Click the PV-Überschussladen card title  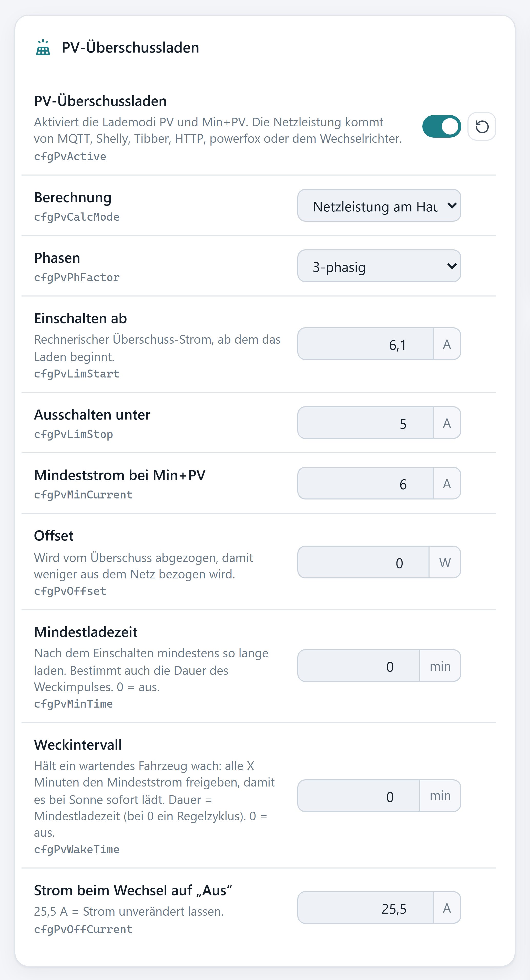pyautogui.click(x=130, y=48)
